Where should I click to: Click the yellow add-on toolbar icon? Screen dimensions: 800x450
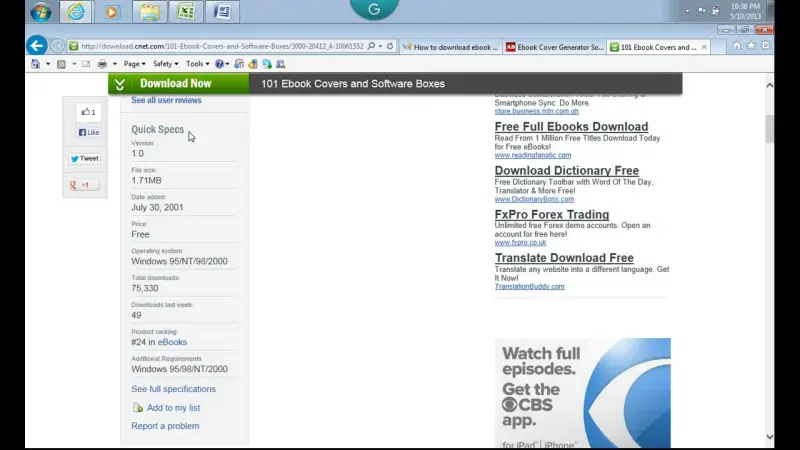click(253, 64)
